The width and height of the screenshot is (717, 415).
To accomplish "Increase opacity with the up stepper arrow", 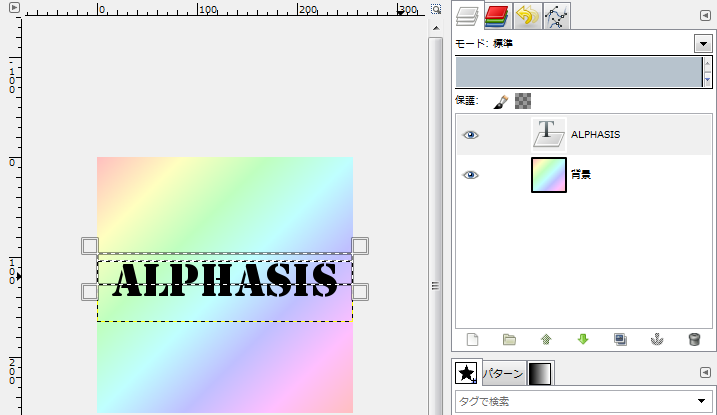I will pos(707,63).
